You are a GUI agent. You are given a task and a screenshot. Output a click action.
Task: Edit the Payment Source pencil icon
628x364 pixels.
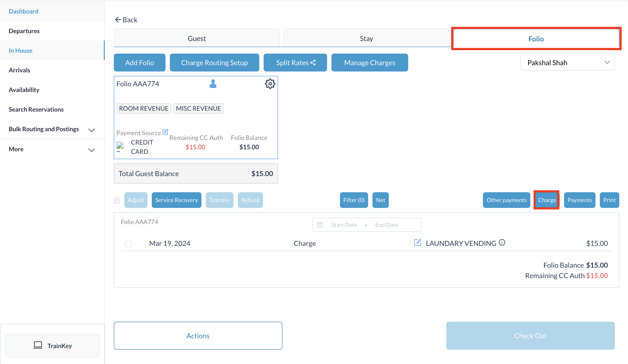165,132
